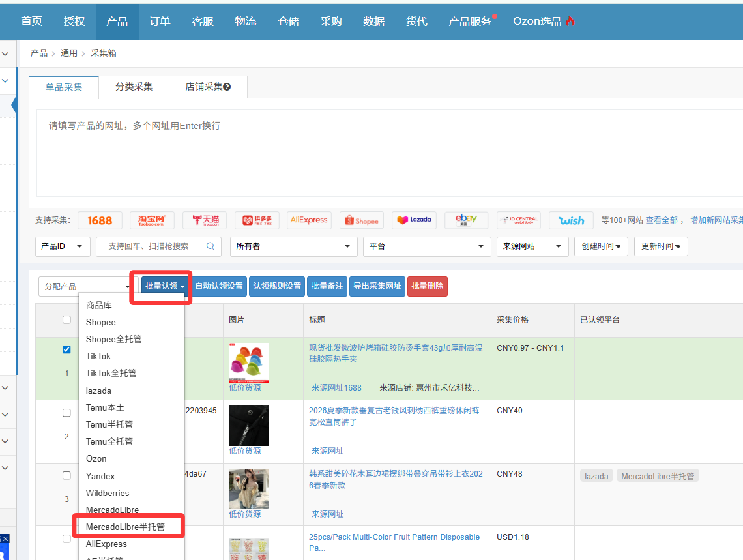
Task: Toggle the select-all checkbox in table header
Action: [x=66, y=319]
